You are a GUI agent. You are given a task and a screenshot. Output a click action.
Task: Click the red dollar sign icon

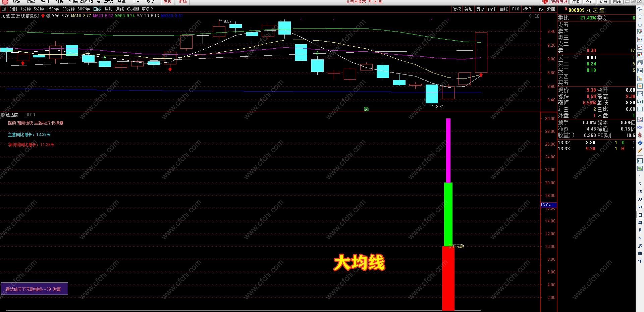pos(640,135)
